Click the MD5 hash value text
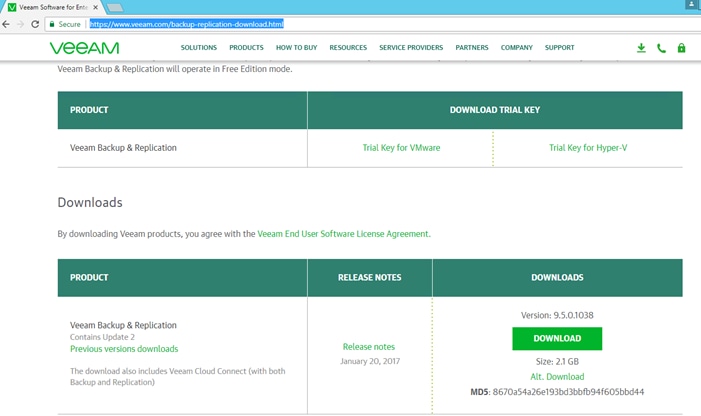 [x=568, y=392]
